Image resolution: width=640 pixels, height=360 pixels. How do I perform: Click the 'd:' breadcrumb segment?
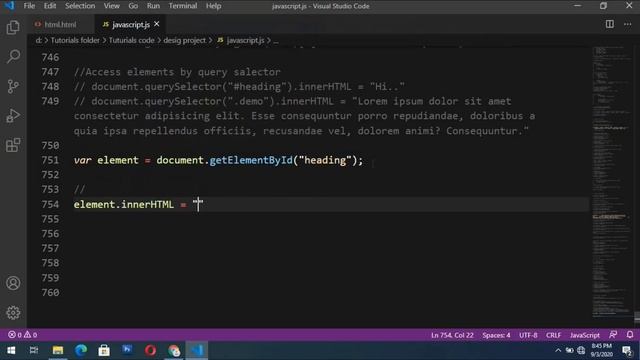(38, 40)
